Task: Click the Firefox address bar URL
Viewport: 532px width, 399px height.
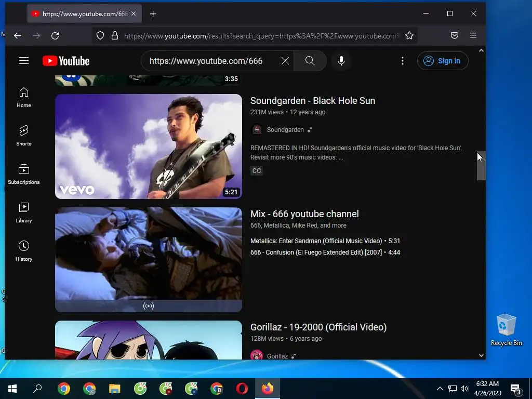Action: coord(261,36)
